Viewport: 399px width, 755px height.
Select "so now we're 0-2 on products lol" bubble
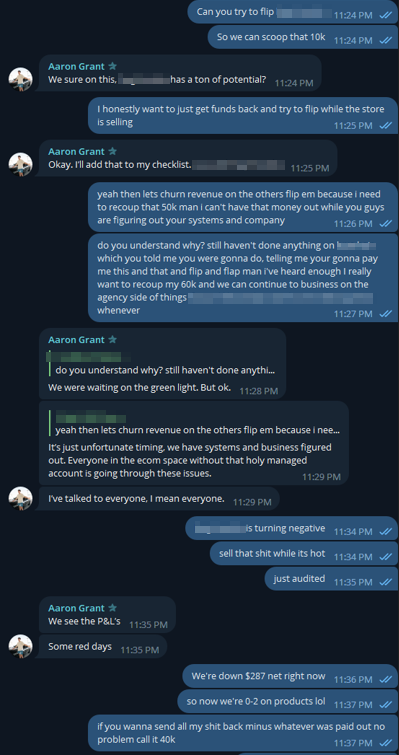point(288,702)
